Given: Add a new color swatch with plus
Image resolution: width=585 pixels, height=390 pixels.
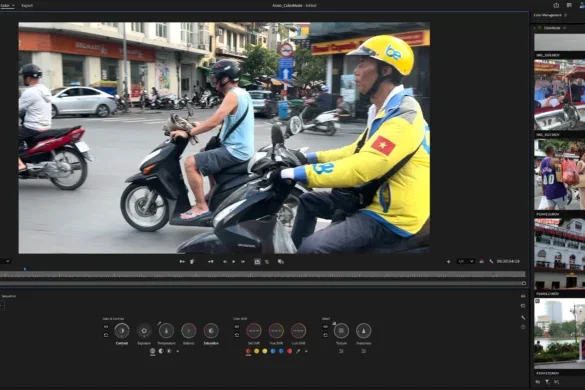Looking at the screenshot, I should pyautogui.click(x=306, y=351).
